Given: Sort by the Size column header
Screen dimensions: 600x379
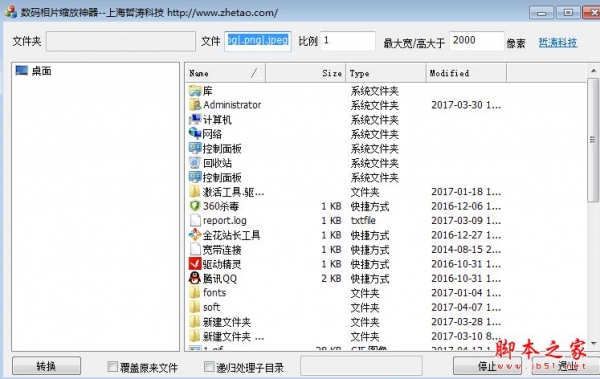Looking at the screenshot, I should click(x=305, y=73).
